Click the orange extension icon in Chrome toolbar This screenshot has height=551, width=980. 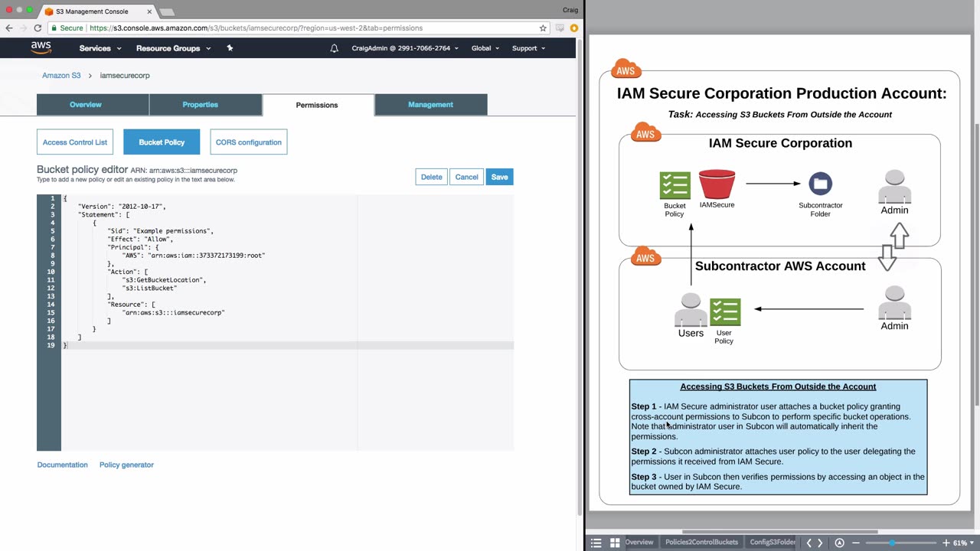pos(573,28)
